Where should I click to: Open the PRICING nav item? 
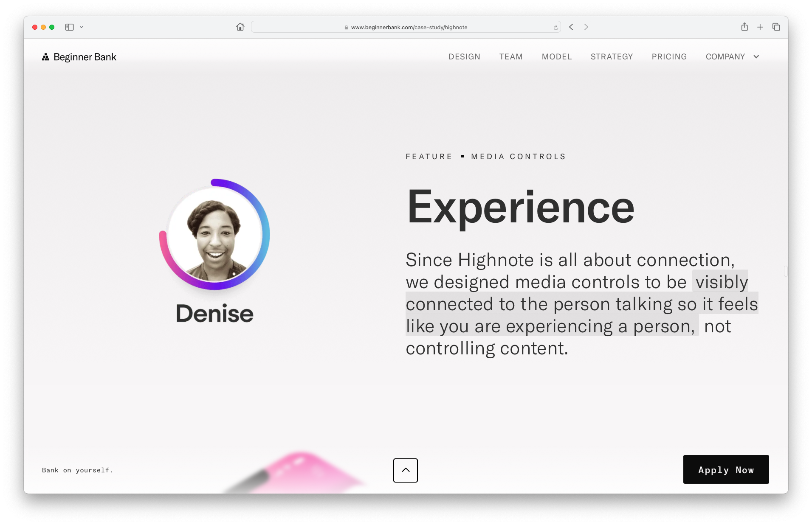pyautogui.click(x=669, y=57)
